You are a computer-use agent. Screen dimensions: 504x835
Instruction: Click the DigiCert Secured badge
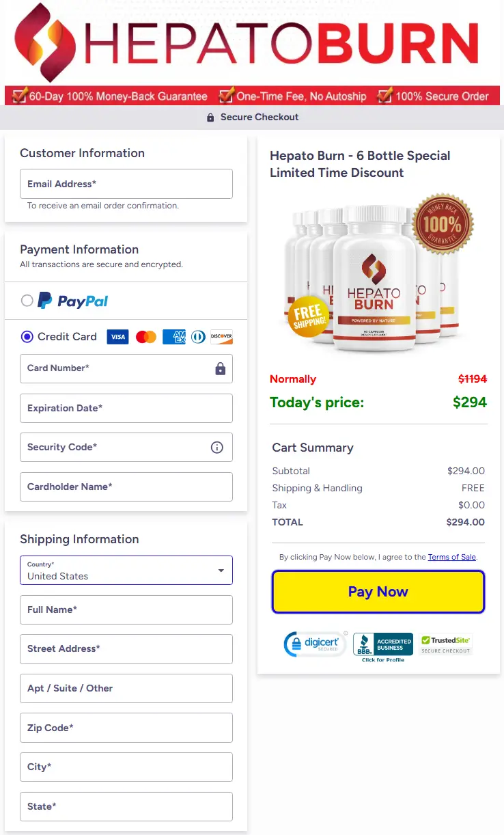[315, 644]
